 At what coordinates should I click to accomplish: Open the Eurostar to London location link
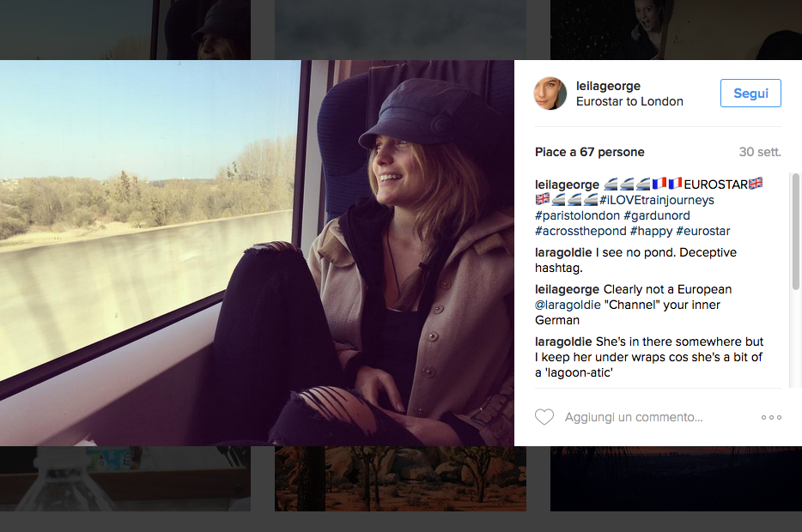pyautogui.click(x=628, y=100)
